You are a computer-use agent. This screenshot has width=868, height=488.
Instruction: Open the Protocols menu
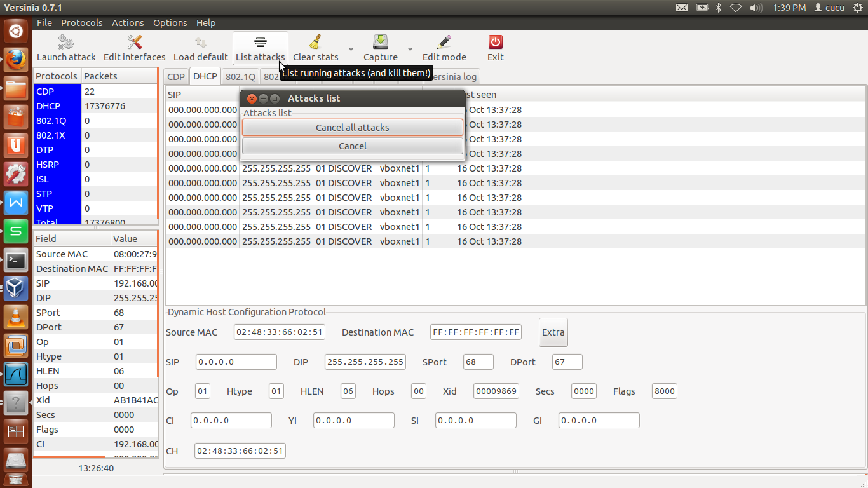coord(82,23)
